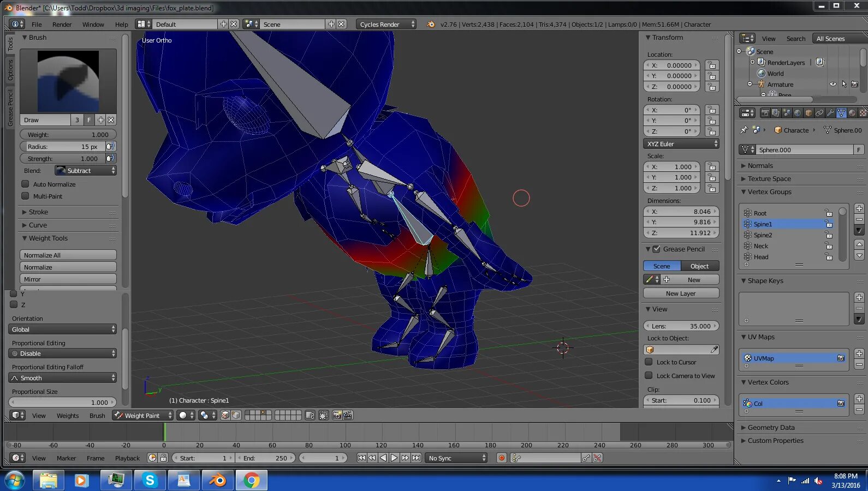The width and height of the screenshot is (868, 491).
Task: Add a new screen layout plus icon
Action: pos(223,24)
